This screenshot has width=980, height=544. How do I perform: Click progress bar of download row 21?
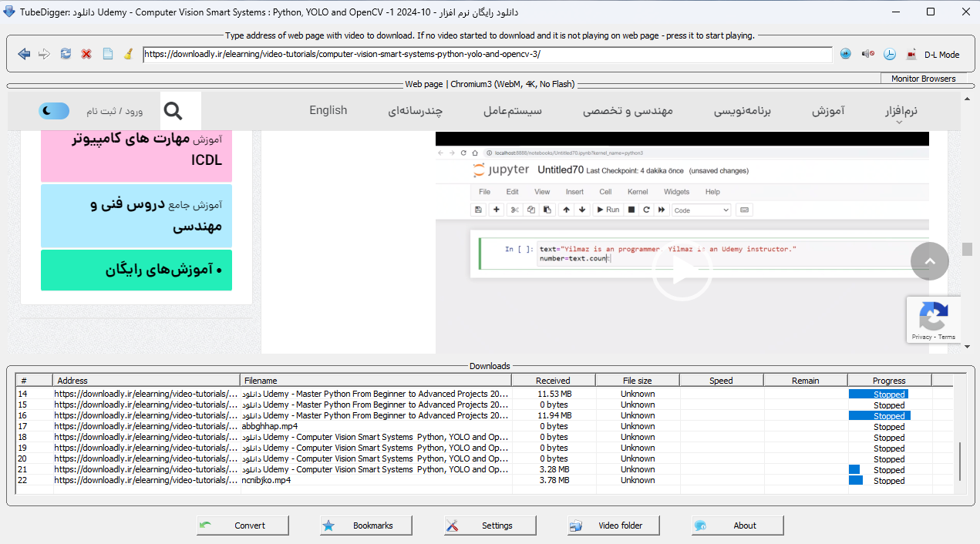(x=854, y=469)
